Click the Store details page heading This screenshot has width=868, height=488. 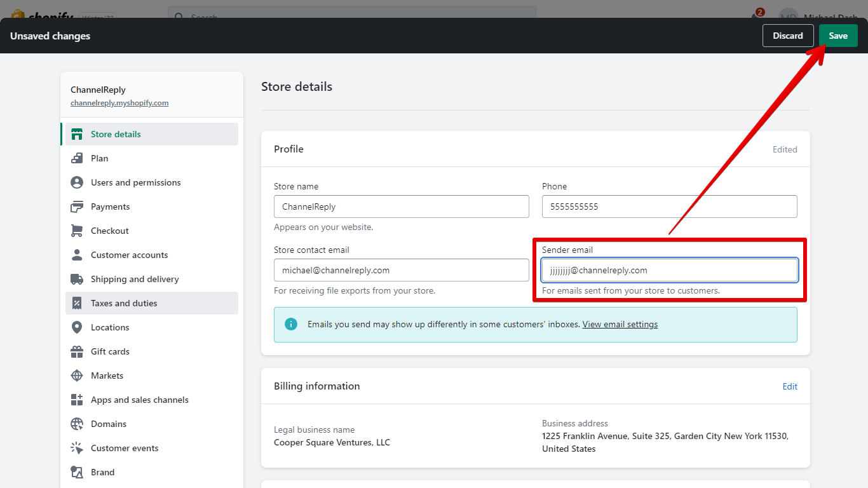pos(297,86)
